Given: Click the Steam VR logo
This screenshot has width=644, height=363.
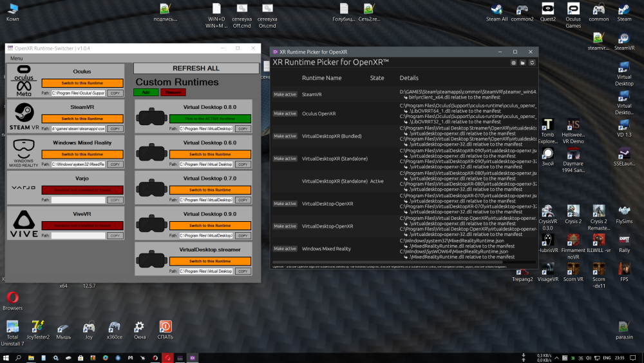Looking at the screenshot, I should 24,116.
